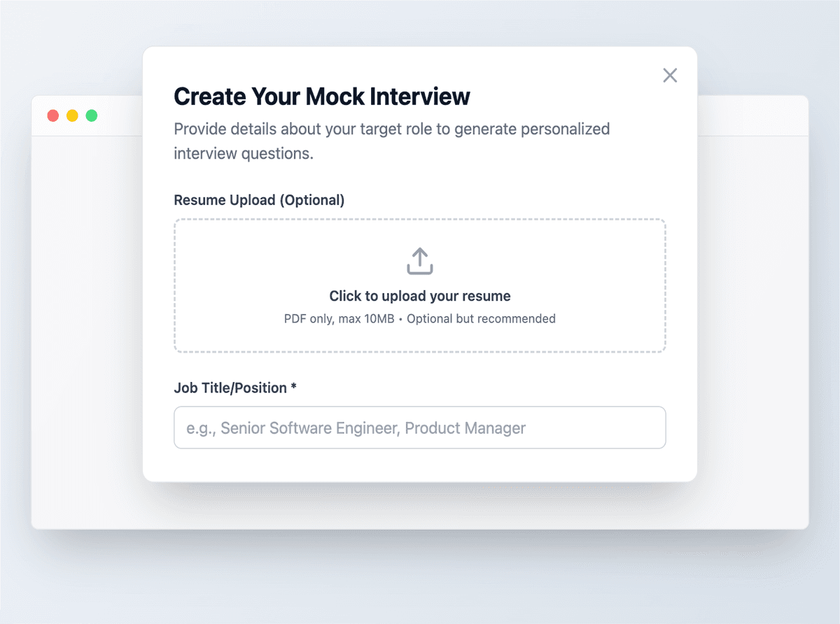840x624 pixels.
Task: Click the dialog description paragraph
Action: [x=391, y=141]
